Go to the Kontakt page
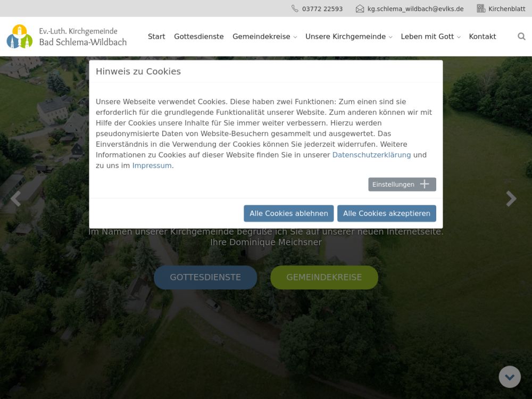The height and width of the screenshot is (399, 532). 483,37
